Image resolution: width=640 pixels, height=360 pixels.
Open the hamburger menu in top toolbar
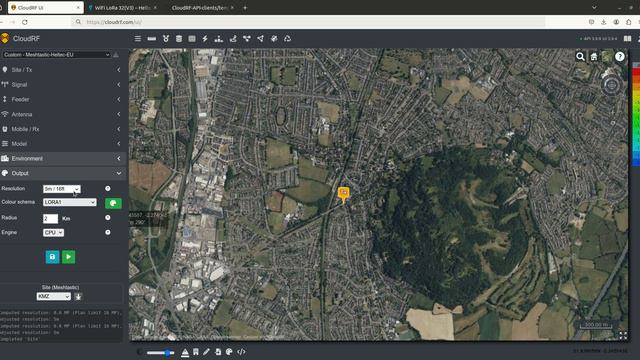pyautogui.click(x=138, y=39)
